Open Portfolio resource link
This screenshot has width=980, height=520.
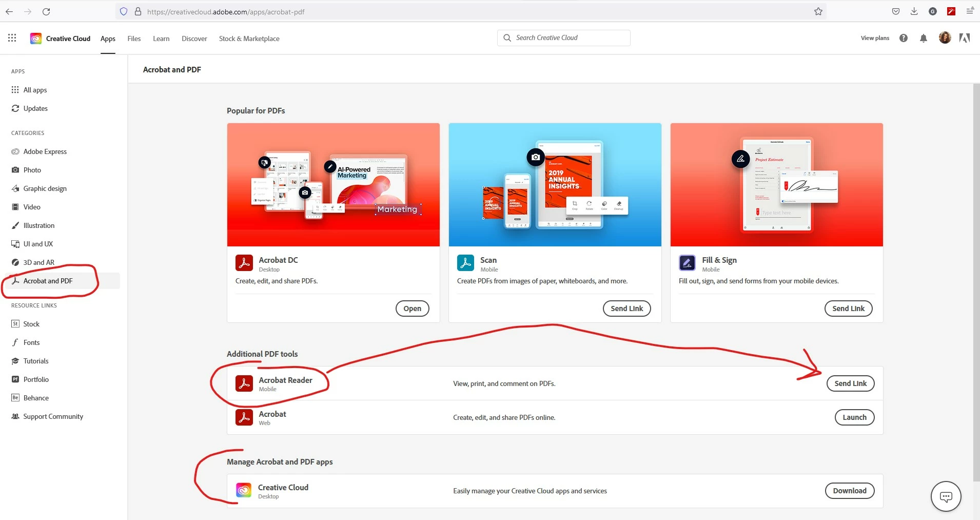pos(62,379)
